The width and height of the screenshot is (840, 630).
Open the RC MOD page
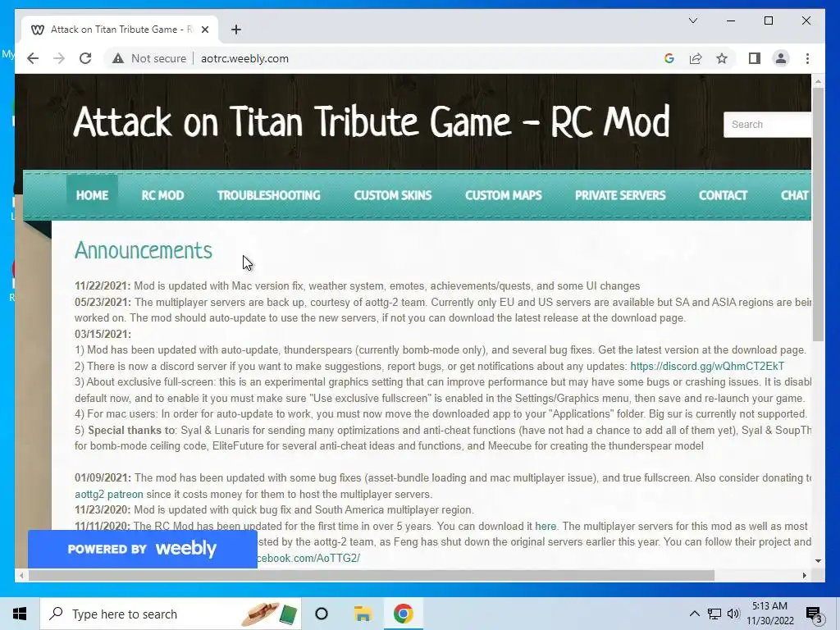tap(163, 195)
